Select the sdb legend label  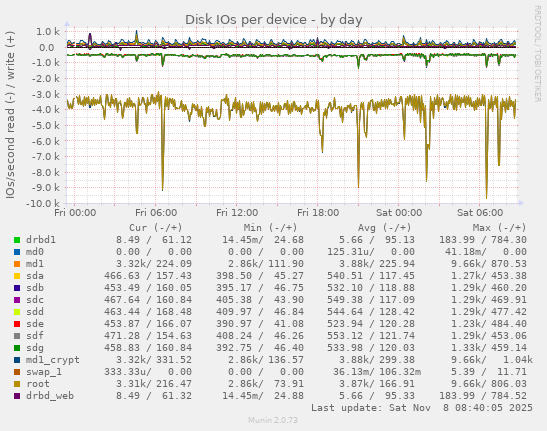point(35,288)
